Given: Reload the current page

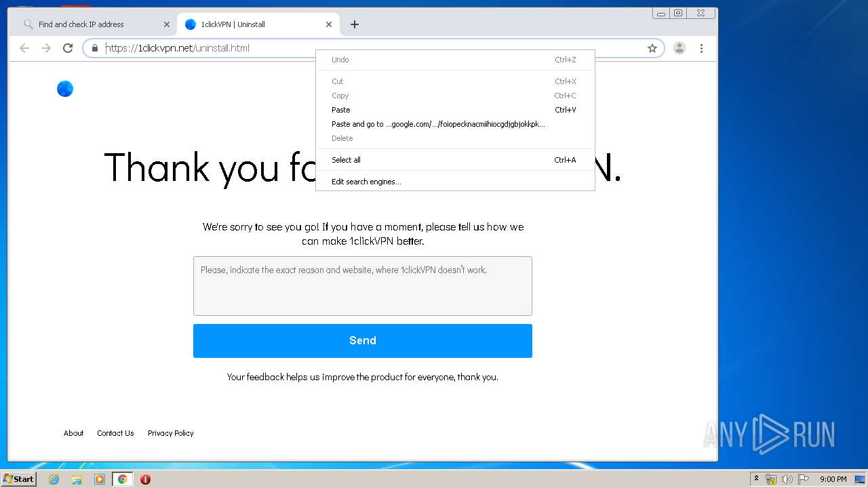Looking at the screenshot, I should pos(68,48).
